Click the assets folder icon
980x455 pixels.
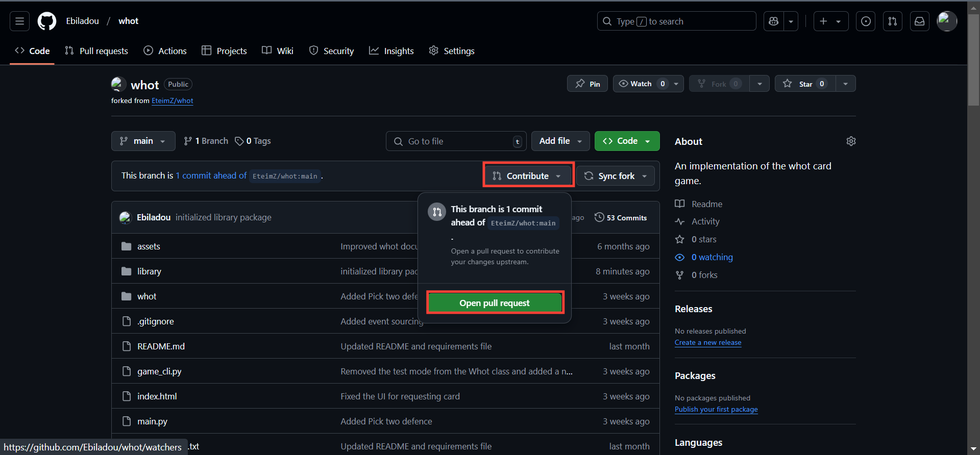pos(127,246)
